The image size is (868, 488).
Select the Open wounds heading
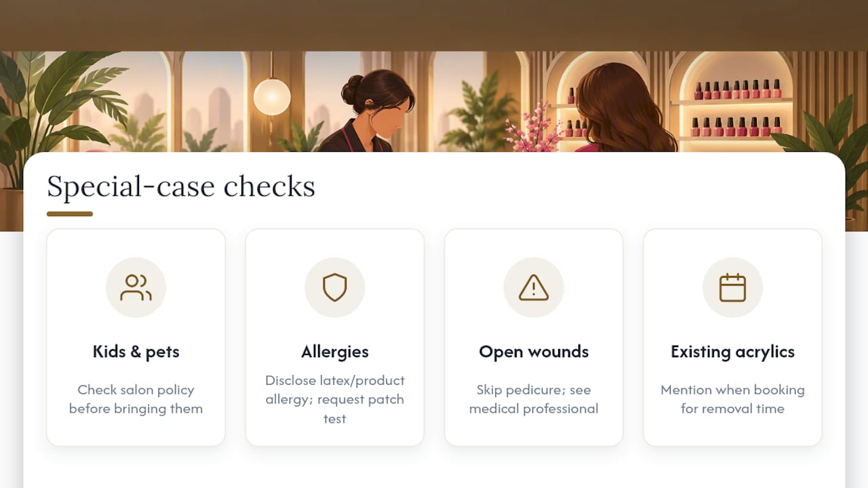click(534, 352)
